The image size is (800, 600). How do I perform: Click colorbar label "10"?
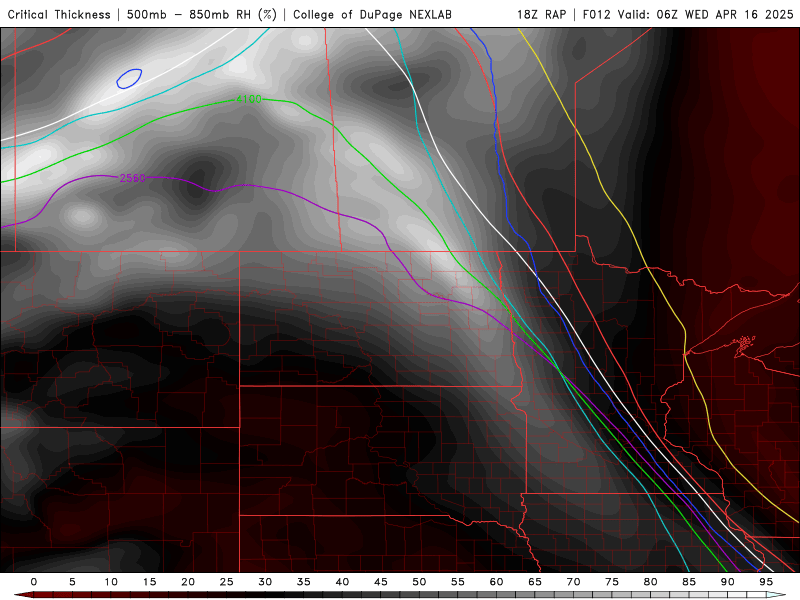tap(111, 582)
